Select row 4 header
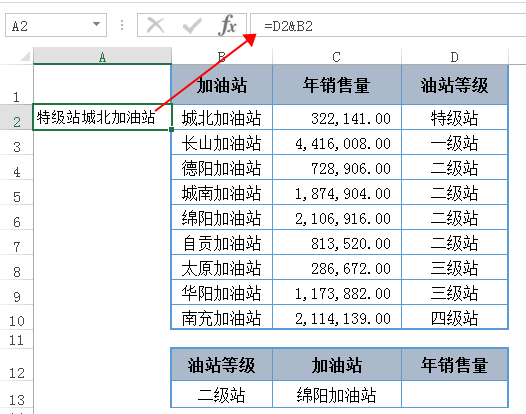This screenshot has height=414, width=526. pos(16,167)
